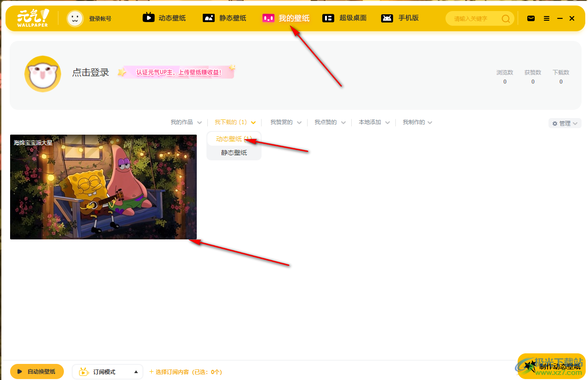Viewport: 588px width, 380px height.
Task: Switch to the 超级桌面 tab
Action: (x=344, y=18)
